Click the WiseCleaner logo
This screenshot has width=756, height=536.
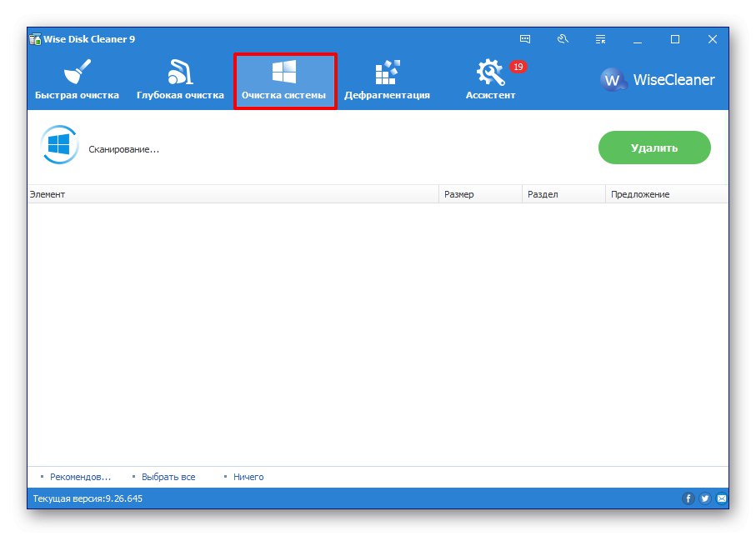click(x=658, y=79)
